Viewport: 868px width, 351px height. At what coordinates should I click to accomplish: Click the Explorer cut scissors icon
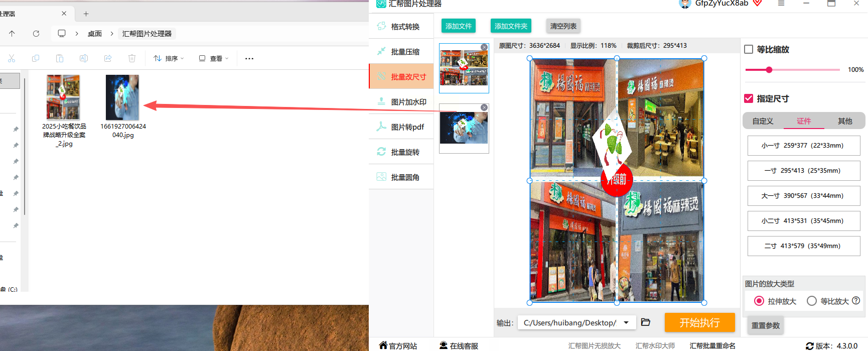coord(12,58)
